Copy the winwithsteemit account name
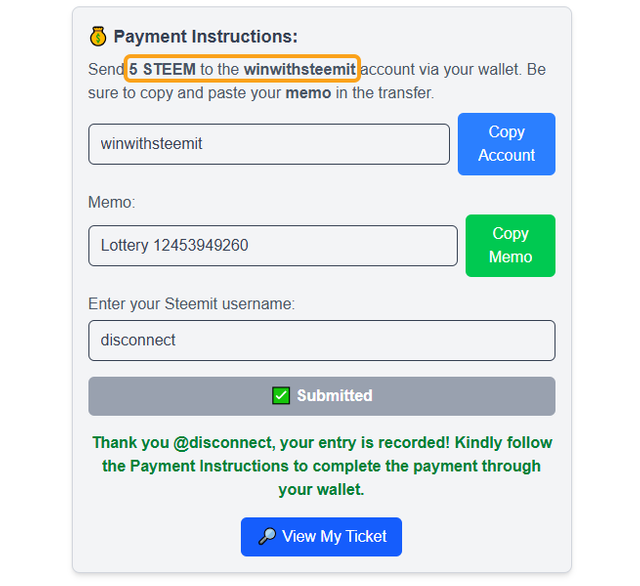This screenshot has height=586, width=640. point(506,144)
